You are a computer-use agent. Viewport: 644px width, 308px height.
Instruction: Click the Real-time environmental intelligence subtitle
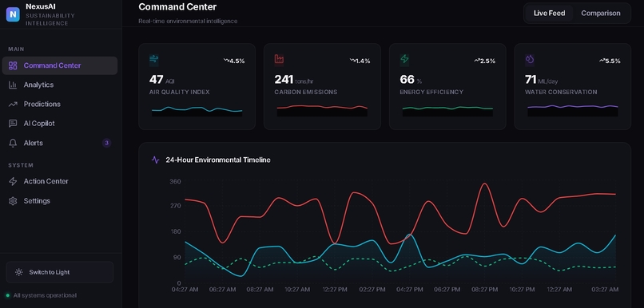[x=188, y=21]
